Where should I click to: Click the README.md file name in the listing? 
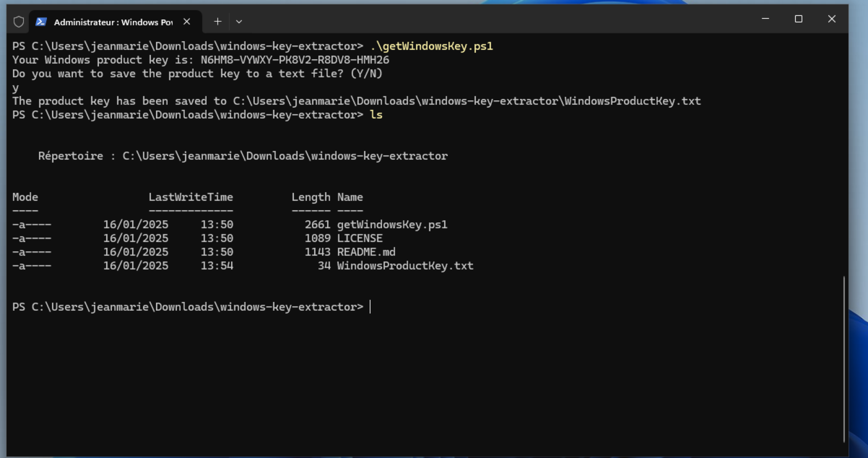[366, 252]
